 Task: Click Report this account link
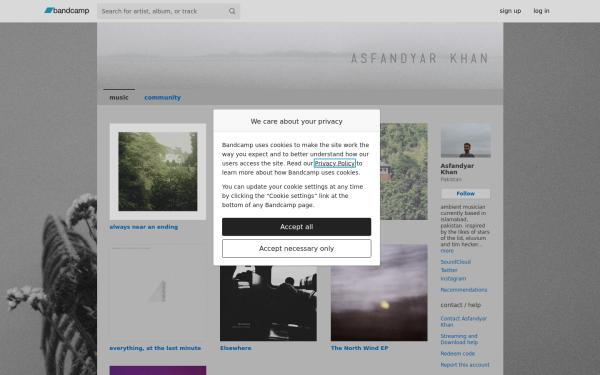465,365
